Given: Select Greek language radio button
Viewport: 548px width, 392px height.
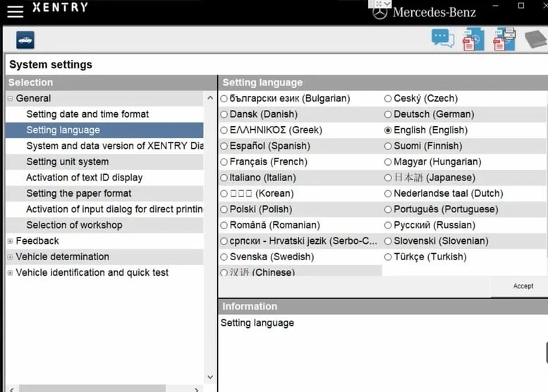Looking at the screenshot, I should (224, 130).
